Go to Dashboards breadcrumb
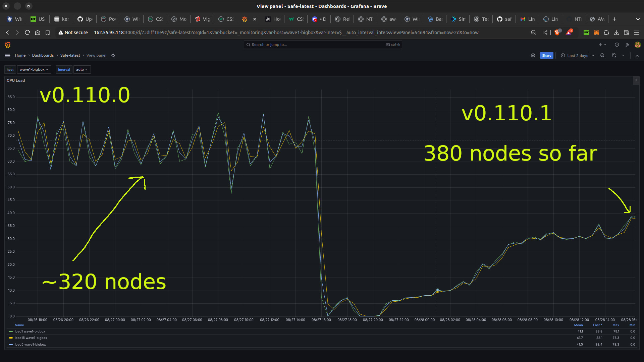 pos(43,56)
